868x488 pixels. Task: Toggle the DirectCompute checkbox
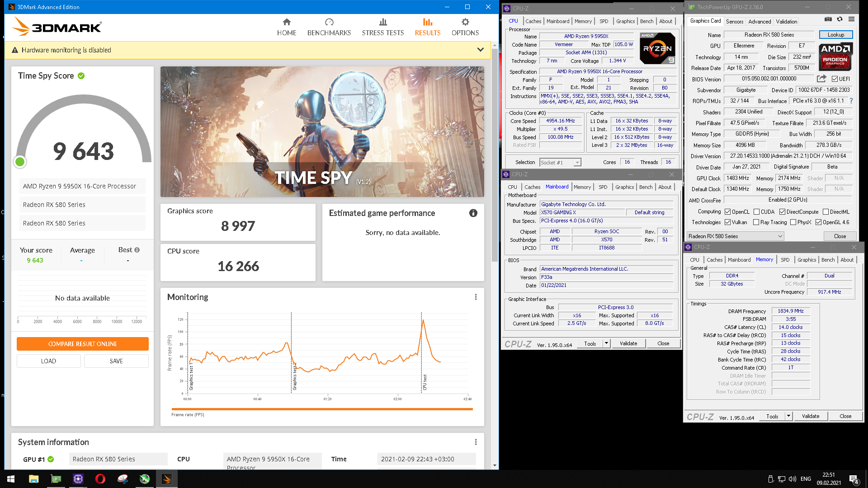click(782, 212)
